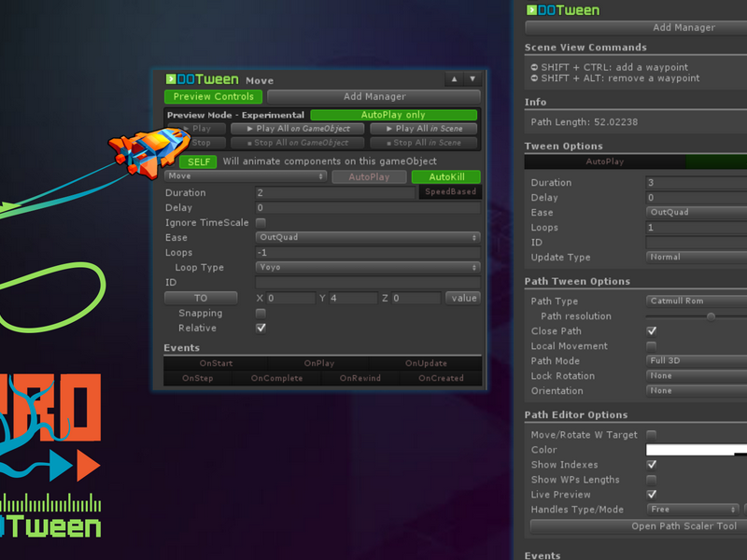Uncheck Show Indexes checkbox

(x=651, y=465)
